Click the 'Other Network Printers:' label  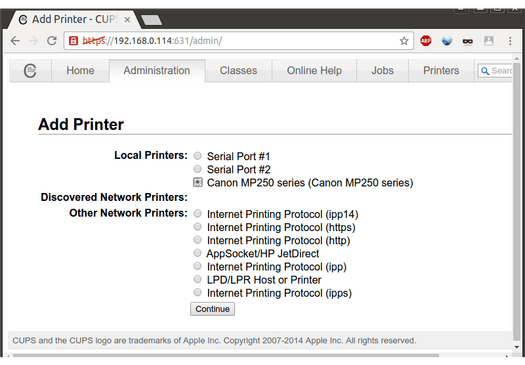[129, 213]
